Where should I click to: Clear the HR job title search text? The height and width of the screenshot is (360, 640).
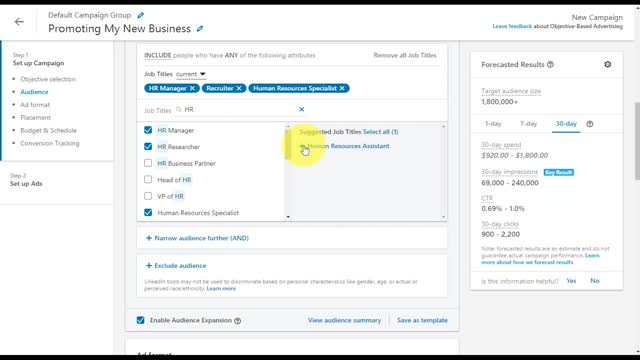(x=302, y=109)
